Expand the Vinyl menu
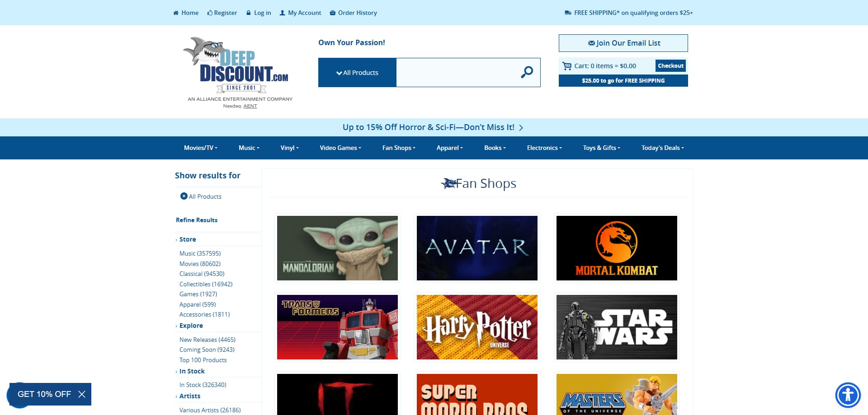Image resolution: width=868 pixels, height=415 pixels. 289,148
